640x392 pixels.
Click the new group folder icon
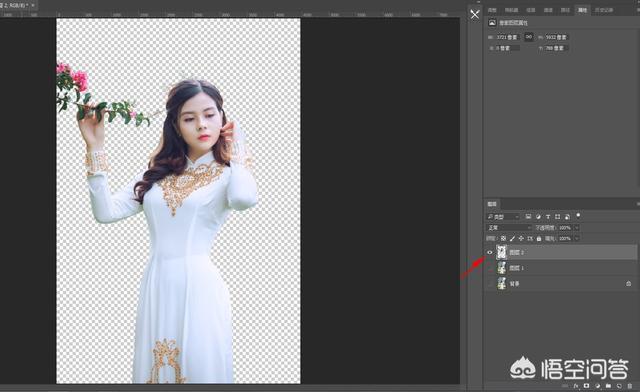(x=608, y=385)
